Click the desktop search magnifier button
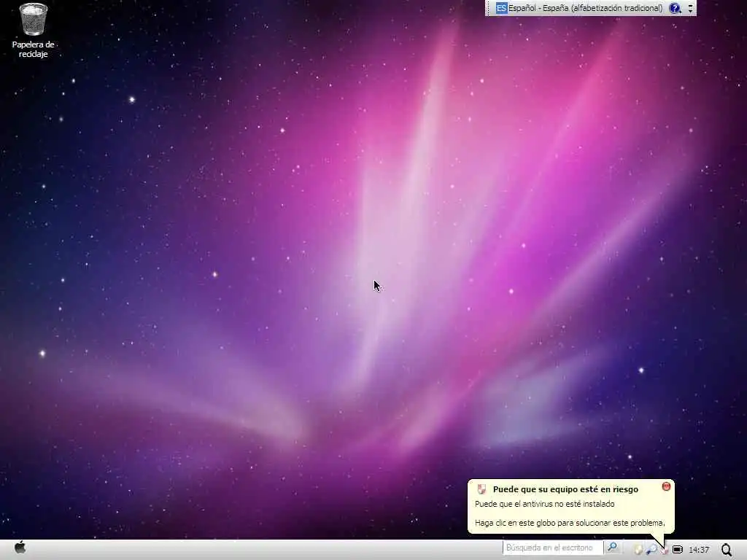This screenshot has height=560, width=747. pos(612,548)
